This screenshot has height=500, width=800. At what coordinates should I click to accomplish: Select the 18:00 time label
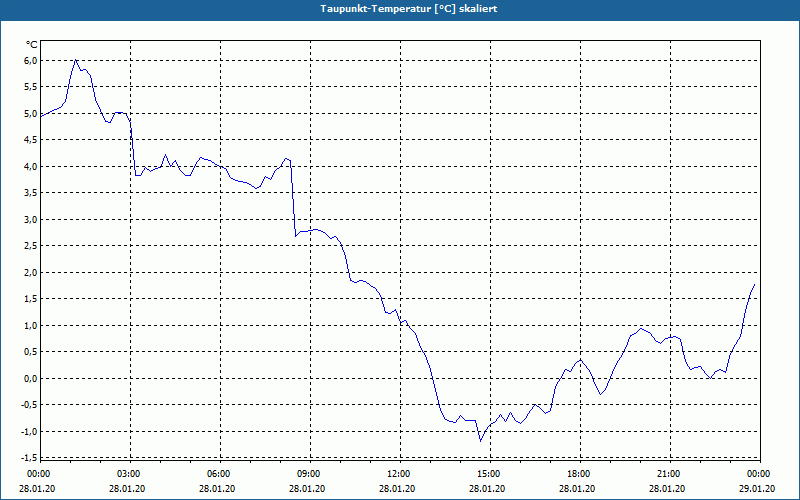[580, 474]
